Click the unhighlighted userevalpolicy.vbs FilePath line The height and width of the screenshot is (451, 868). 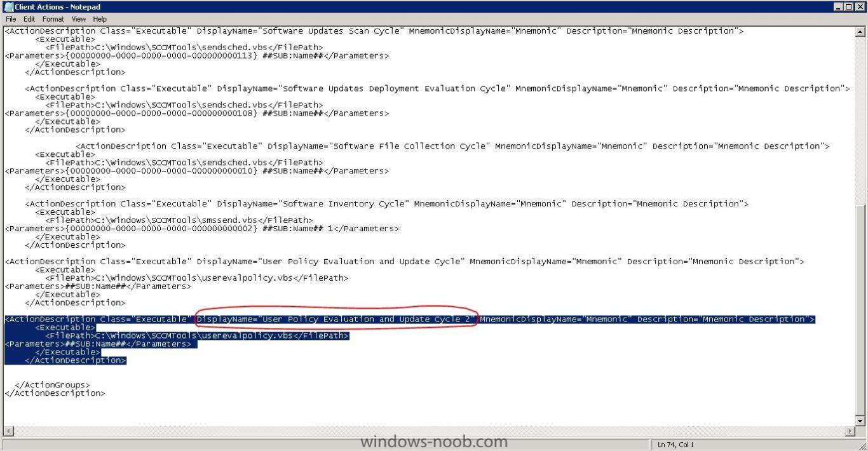pyautogui.click(x=196, y=278)
